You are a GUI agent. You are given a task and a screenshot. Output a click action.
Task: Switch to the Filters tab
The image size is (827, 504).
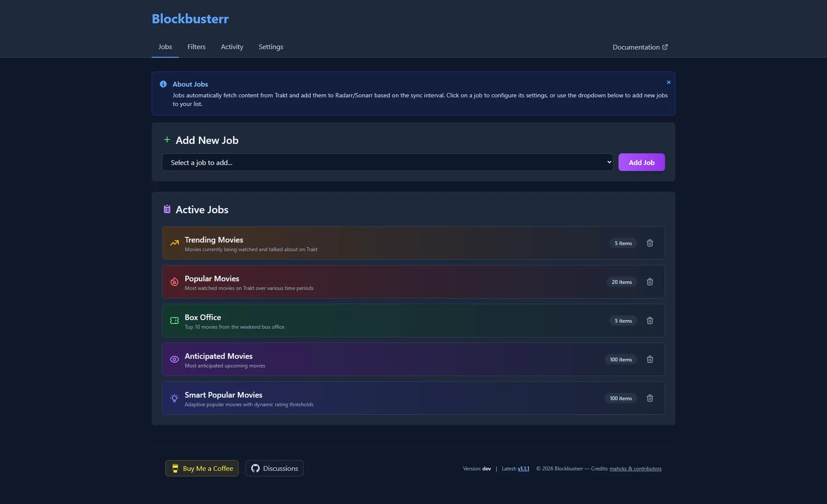coord(196,47)
